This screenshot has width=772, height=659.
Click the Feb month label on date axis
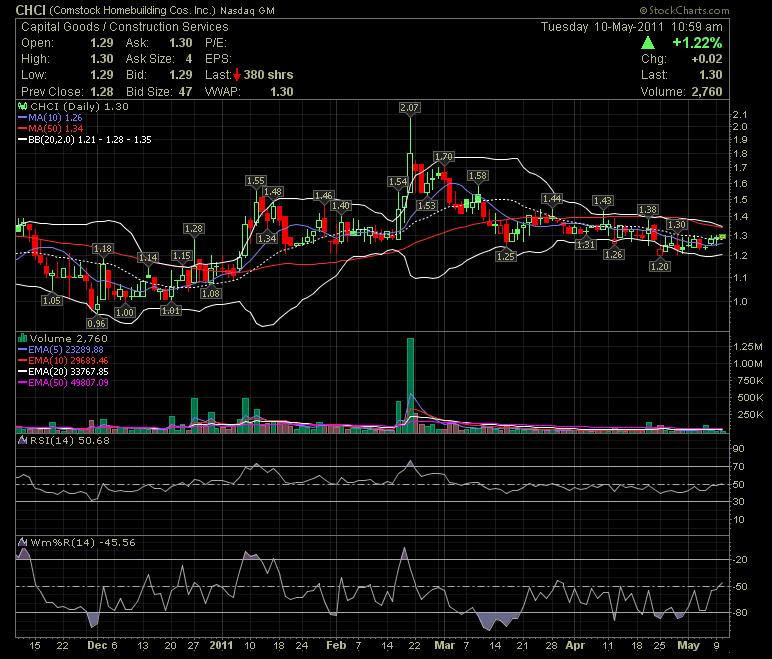click(x=336, y=645)
